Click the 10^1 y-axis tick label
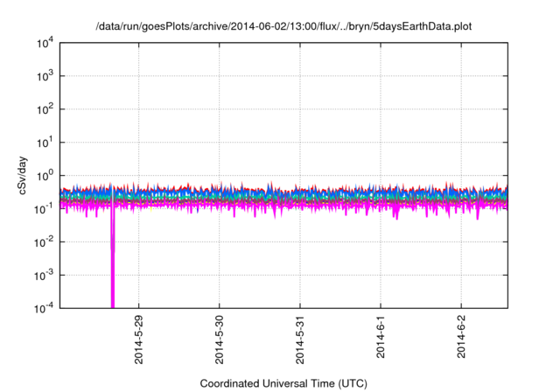560x392 pixels. click(x=45, y=143)
